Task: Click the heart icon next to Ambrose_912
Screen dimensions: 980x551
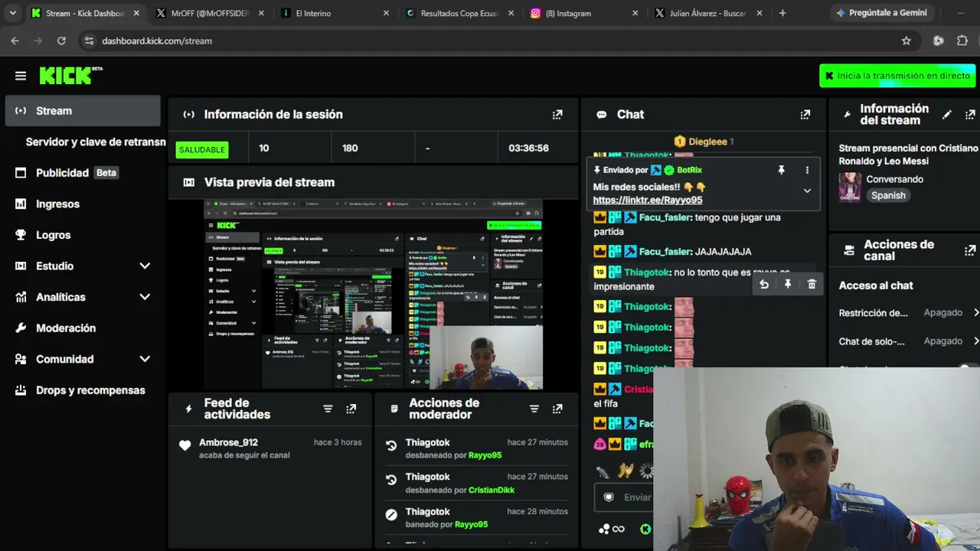Action: [x=185, y=445]
